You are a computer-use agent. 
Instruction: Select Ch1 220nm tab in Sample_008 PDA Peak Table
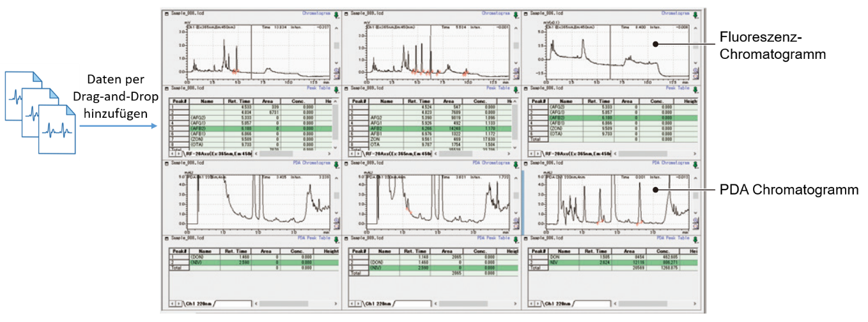pos(199,303)
